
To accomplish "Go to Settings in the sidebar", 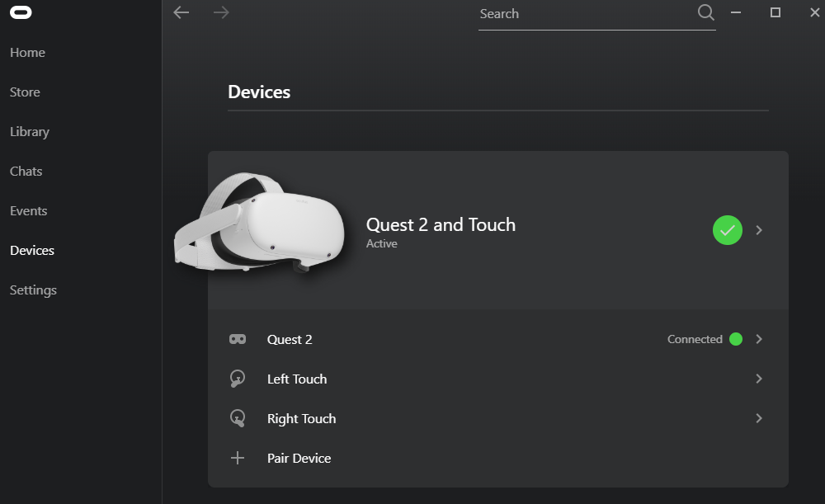I will pyautogui.click(x=33, y=290).
